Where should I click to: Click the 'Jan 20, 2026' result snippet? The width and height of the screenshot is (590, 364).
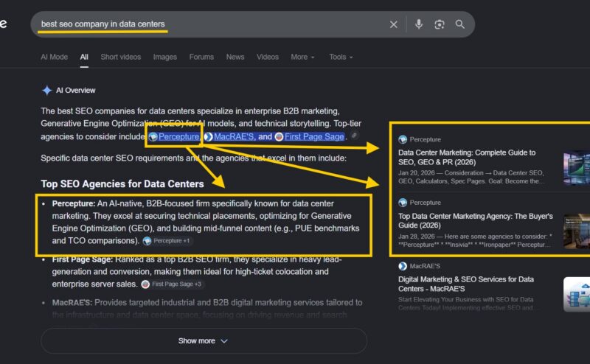(471, 177)
